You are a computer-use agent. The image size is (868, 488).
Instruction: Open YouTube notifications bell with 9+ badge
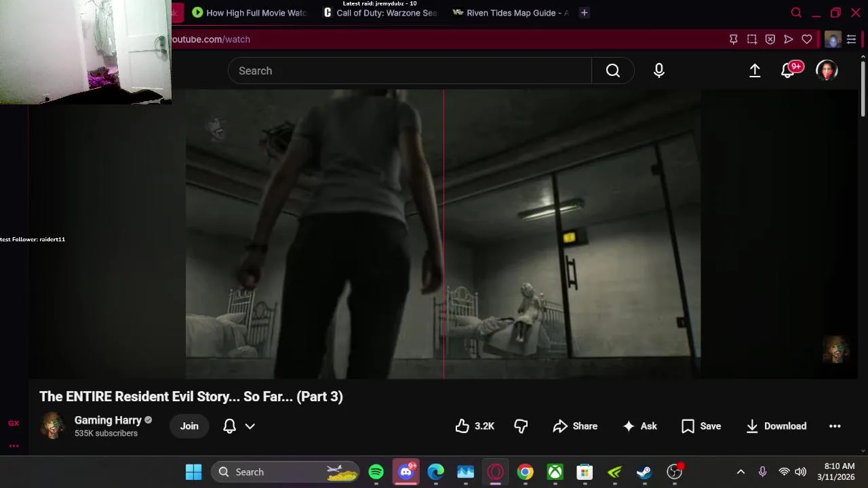(x=789, y=70)
